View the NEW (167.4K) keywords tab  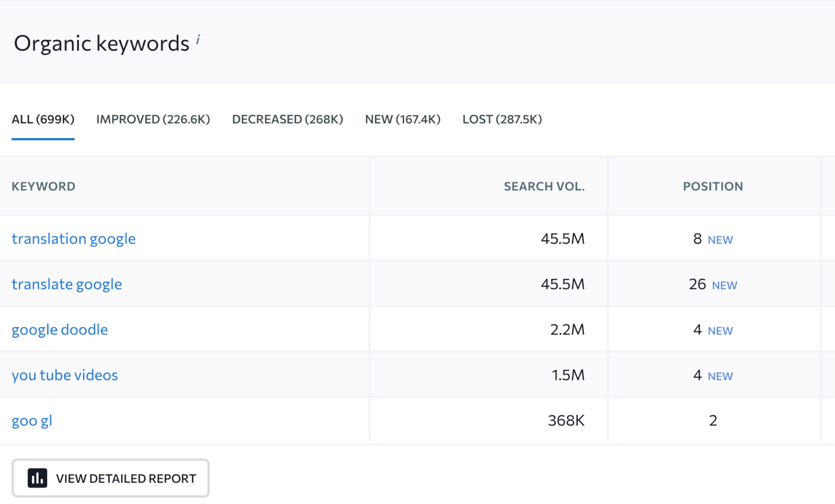pyautogui.click(x=402, y=119)
